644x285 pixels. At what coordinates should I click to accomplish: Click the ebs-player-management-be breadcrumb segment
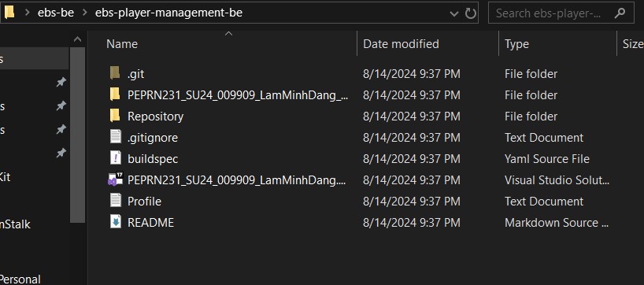168,13
